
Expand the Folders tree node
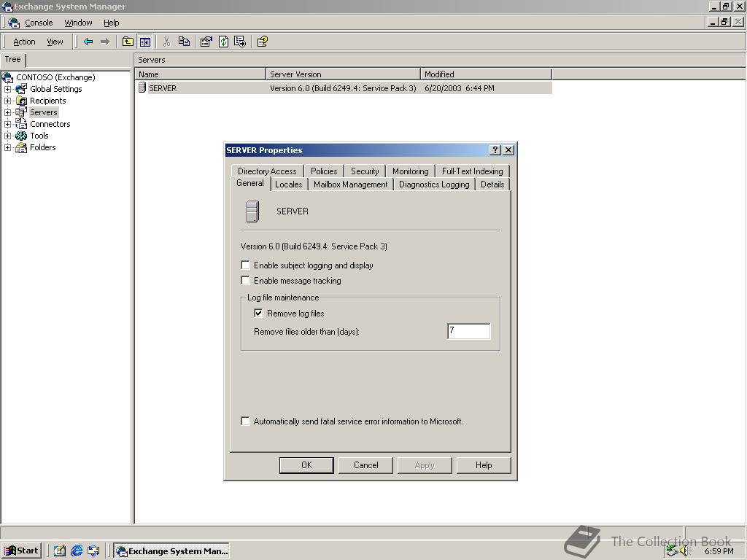[7, 148]
